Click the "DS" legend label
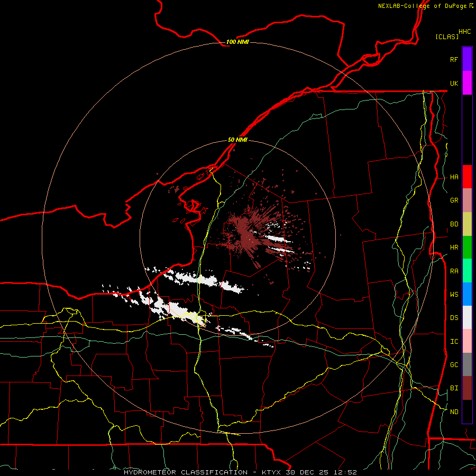Screen dimensions: 476x476 coord(454,318)
